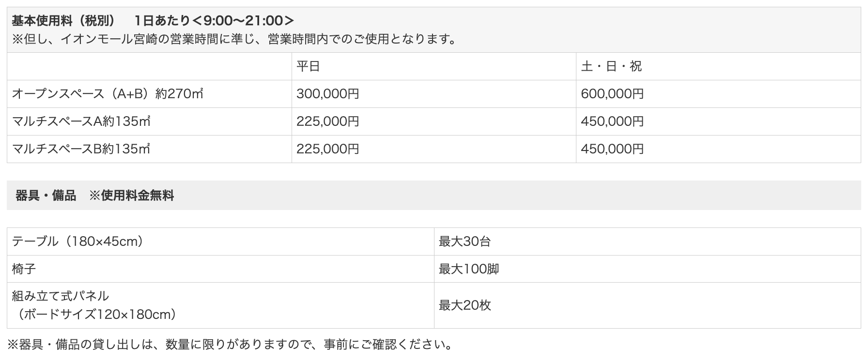Click the 最大20枚 quantity cell
The width and height of the screenshot is (868, 362).
[465, 305]
